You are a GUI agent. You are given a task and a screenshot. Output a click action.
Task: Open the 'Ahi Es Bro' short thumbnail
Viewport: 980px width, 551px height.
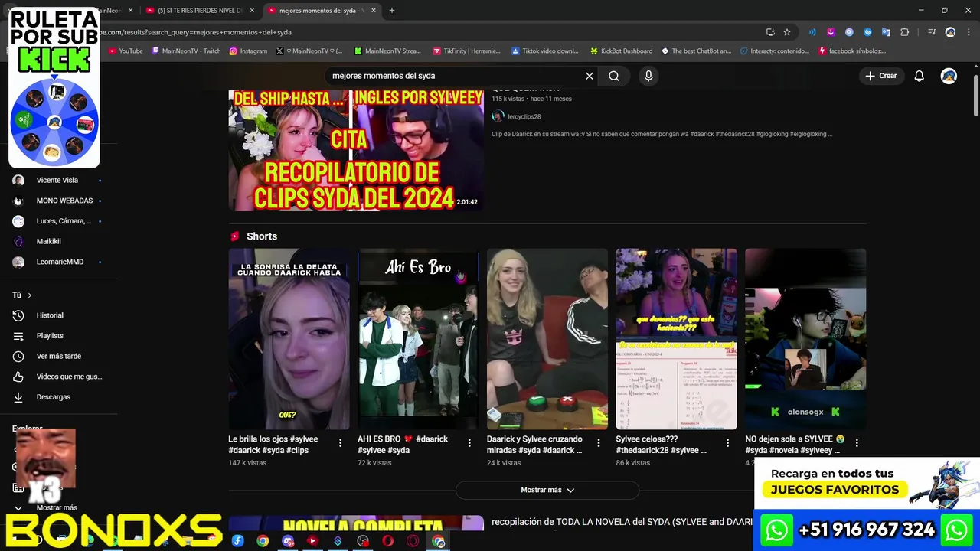pyautogui.click(x=418, y=339)
